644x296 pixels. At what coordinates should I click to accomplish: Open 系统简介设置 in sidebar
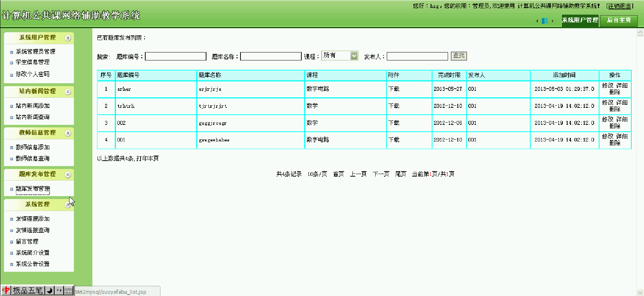click(x=33, y=253)
